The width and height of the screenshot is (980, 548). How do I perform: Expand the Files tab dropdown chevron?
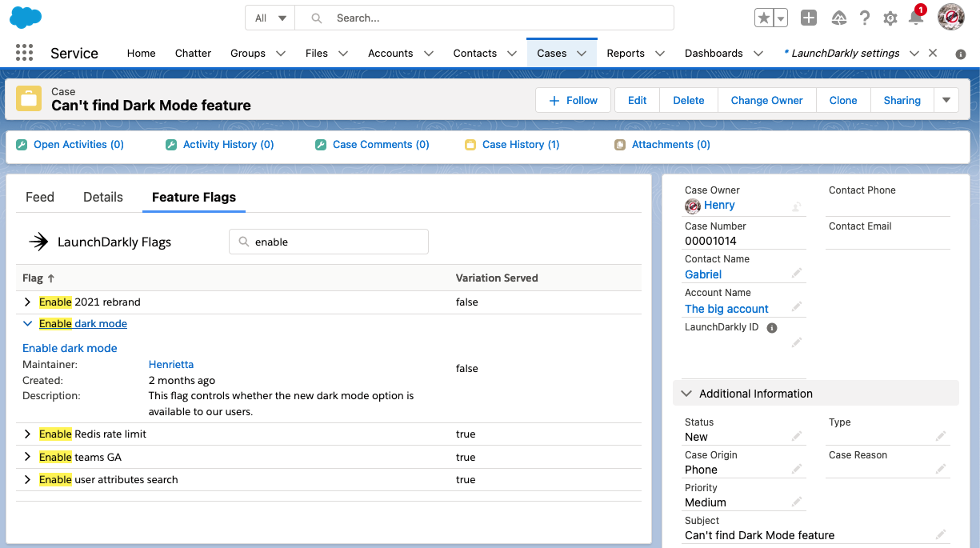[x=343, y=54]
